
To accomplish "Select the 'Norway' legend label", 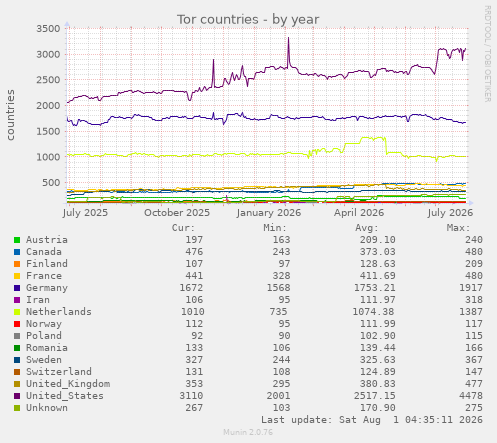I will tap(44, 324).
